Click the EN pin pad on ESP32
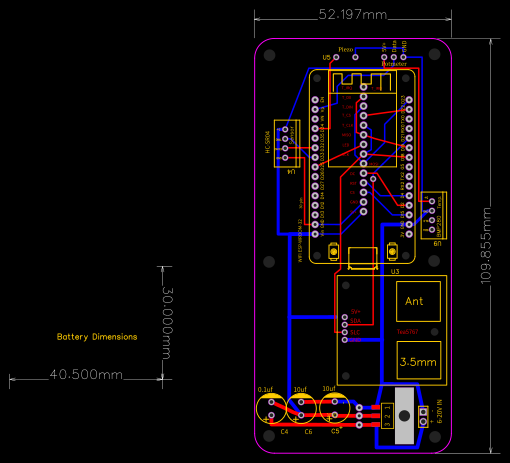 coord(315,100)
